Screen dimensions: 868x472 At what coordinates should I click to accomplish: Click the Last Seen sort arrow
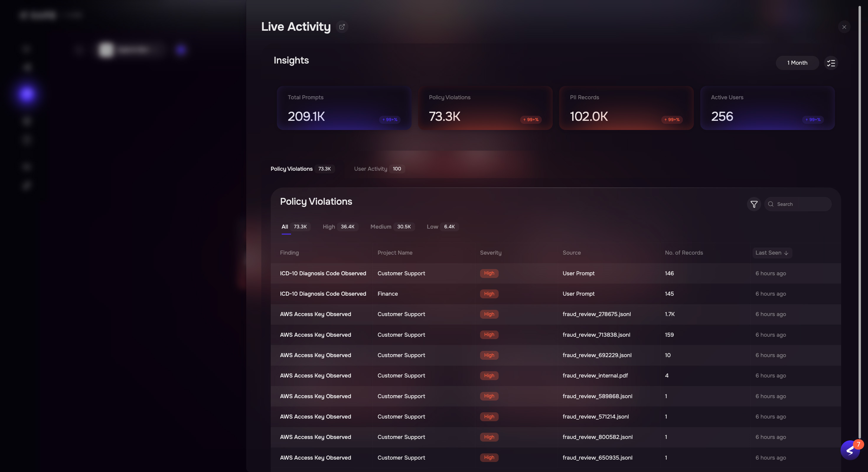coord(786,253)
